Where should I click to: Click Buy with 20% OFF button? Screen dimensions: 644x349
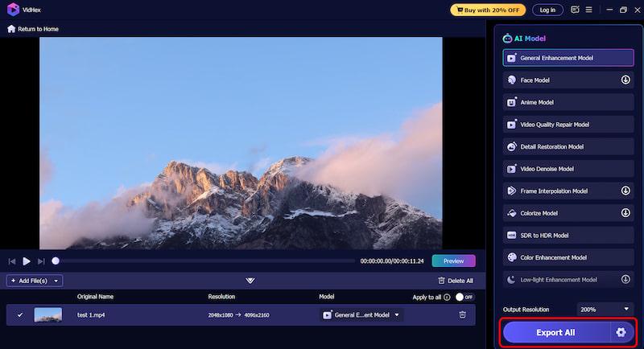click(x=488, y=10)
